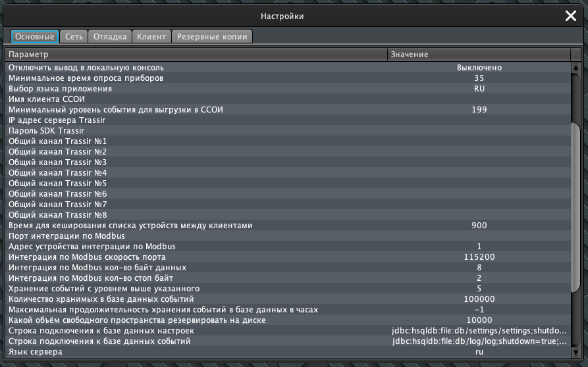
Task: Edit the stored events count value 100000
Action: [479, 299]
